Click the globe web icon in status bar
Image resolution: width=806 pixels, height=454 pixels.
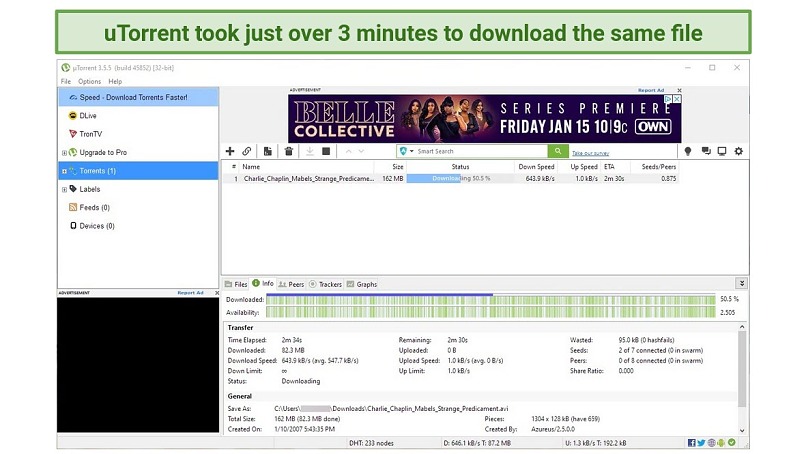711,443
